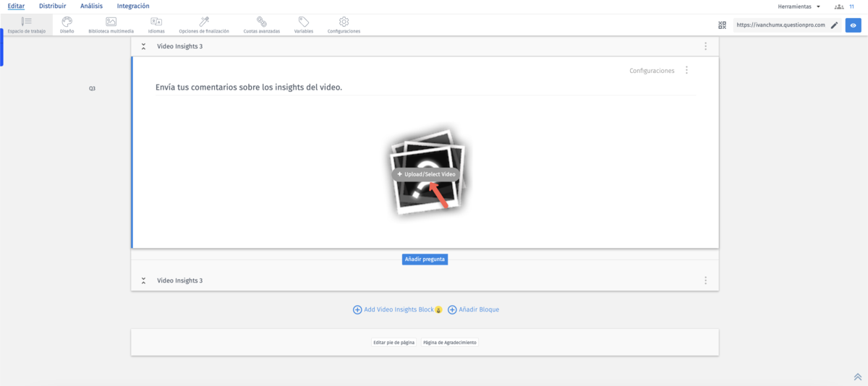The width and height of the screenshot is (868, 386).
Task: Click plus icon beside Añadir Bloque
Action: tap(452, 309)
